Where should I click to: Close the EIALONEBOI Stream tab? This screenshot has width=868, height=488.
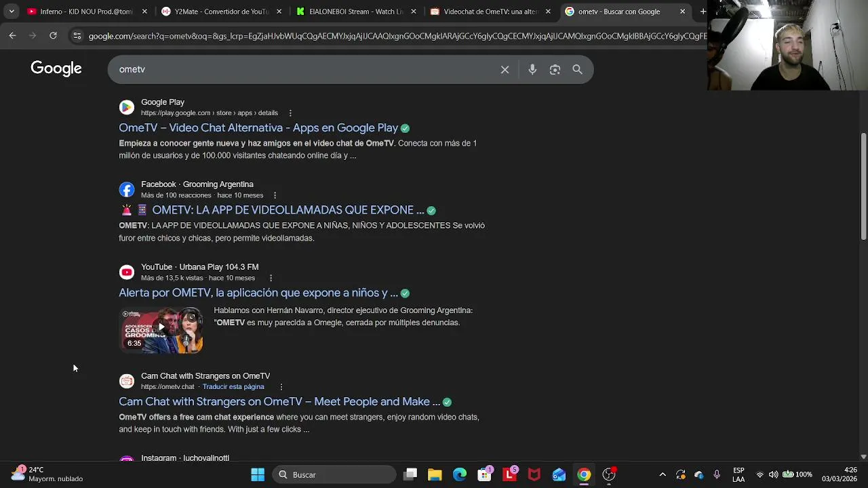(x=413, y=12)
